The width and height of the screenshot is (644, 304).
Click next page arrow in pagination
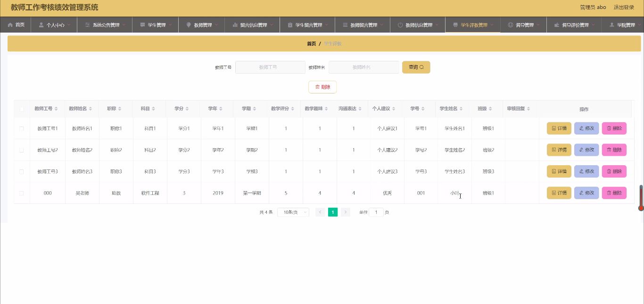pos(346,212)
